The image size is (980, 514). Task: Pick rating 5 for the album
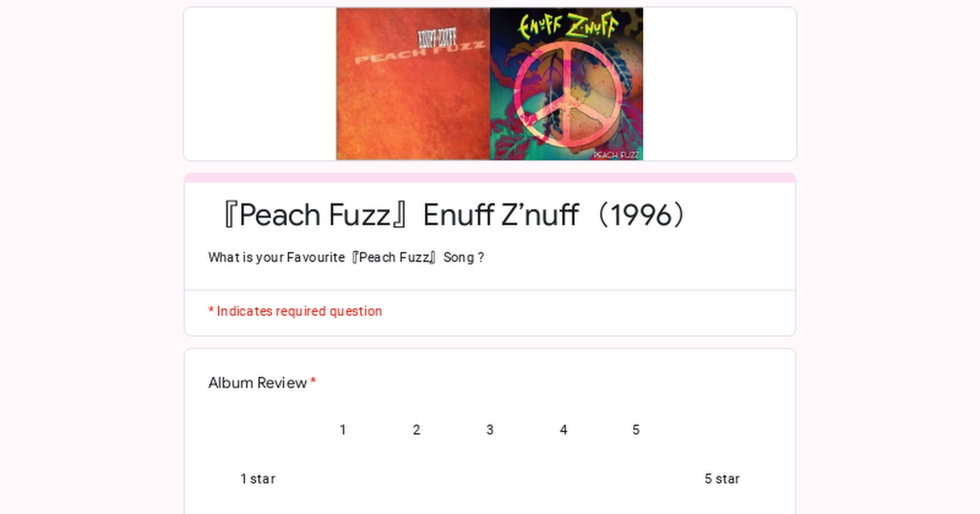pyautogui.click(x=636, y=478)
